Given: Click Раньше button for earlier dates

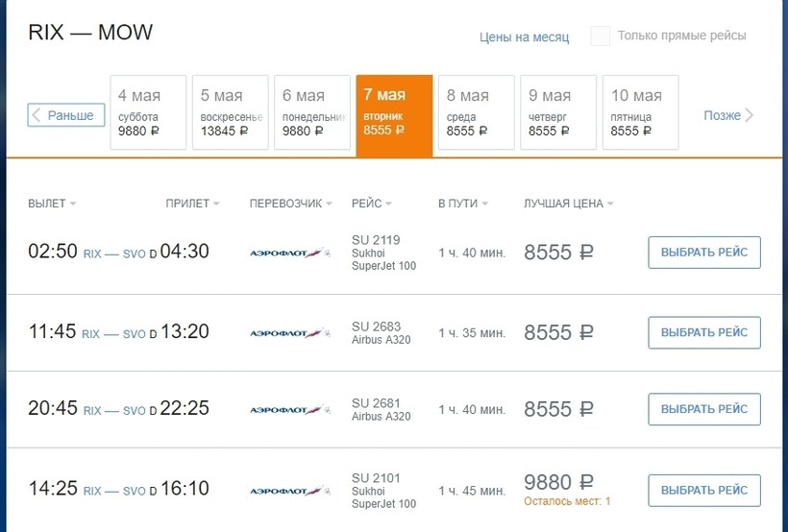Looking at the screenshot, I should [x=66, y=115].
